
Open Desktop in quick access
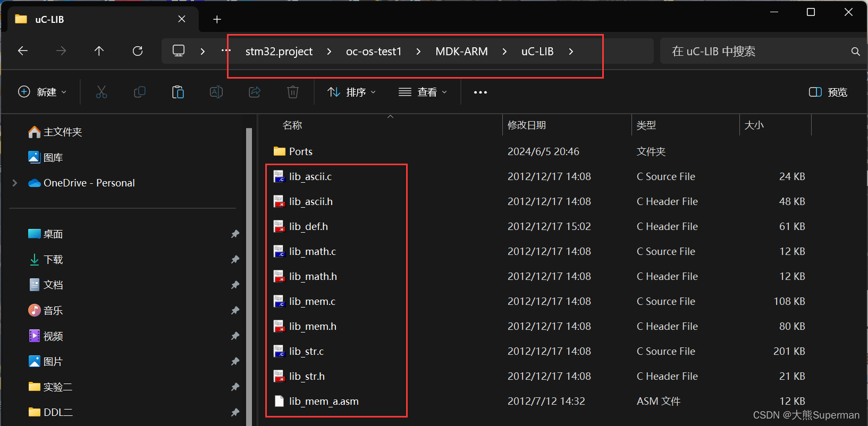click(45, 234)
